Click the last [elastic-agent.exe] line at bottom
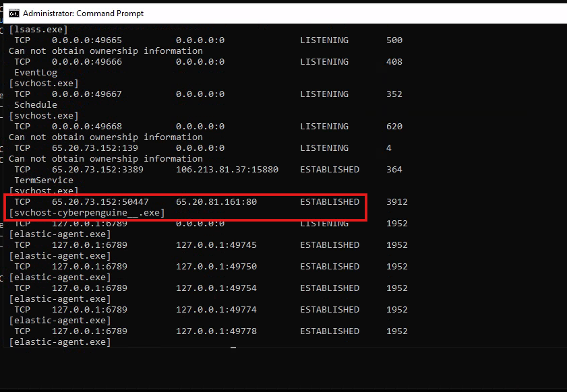This screenshot has width=567, height=392. pyautogui.click(x=59, y=341)
